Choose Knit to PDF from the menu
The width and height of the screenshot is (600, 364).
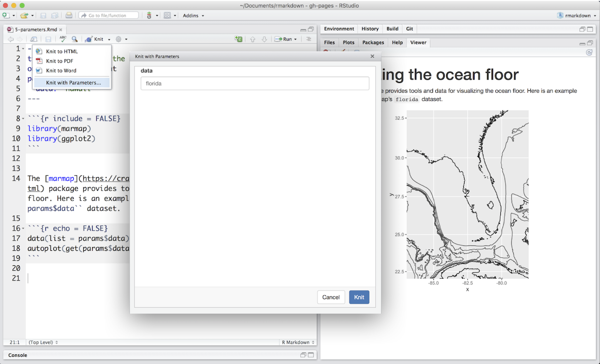[x=72, y=61]
